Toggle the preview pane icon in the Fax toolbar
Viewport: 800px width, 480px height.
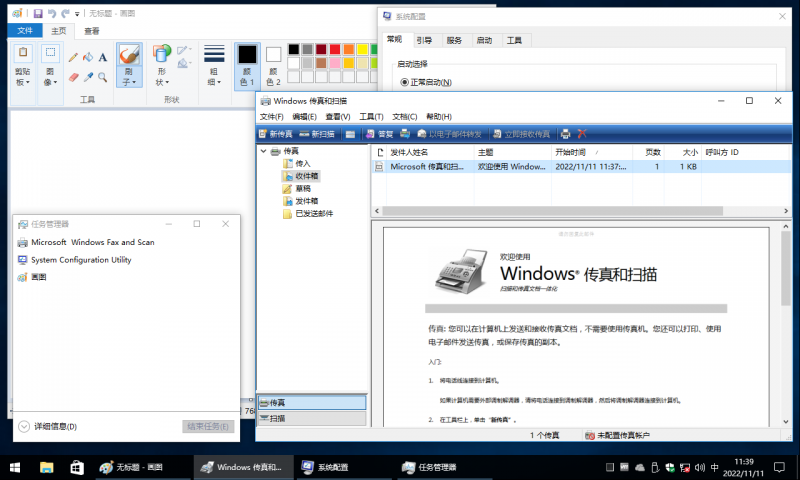tap(350, 134)
